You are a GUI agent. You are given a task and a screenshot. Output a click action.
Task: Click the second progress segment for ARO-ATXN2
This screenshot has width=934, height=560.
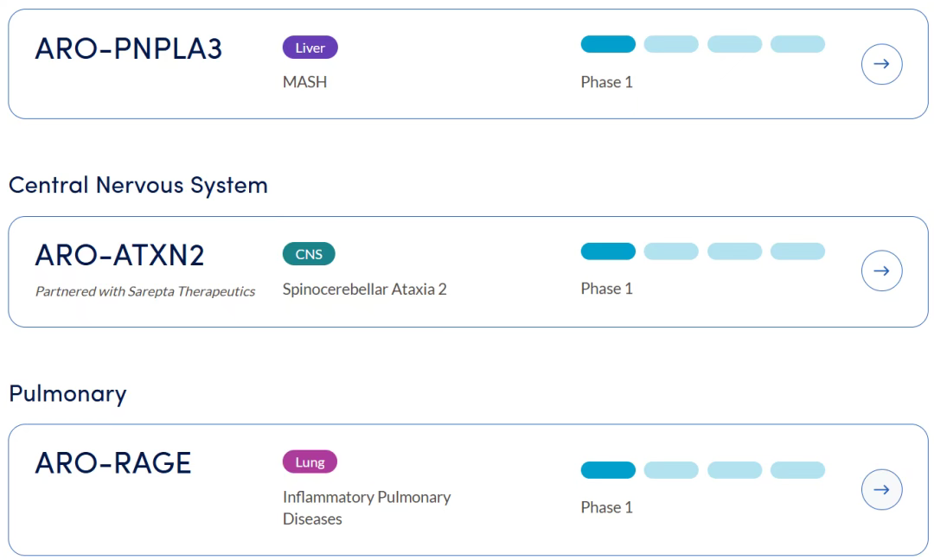coord(671,251)
